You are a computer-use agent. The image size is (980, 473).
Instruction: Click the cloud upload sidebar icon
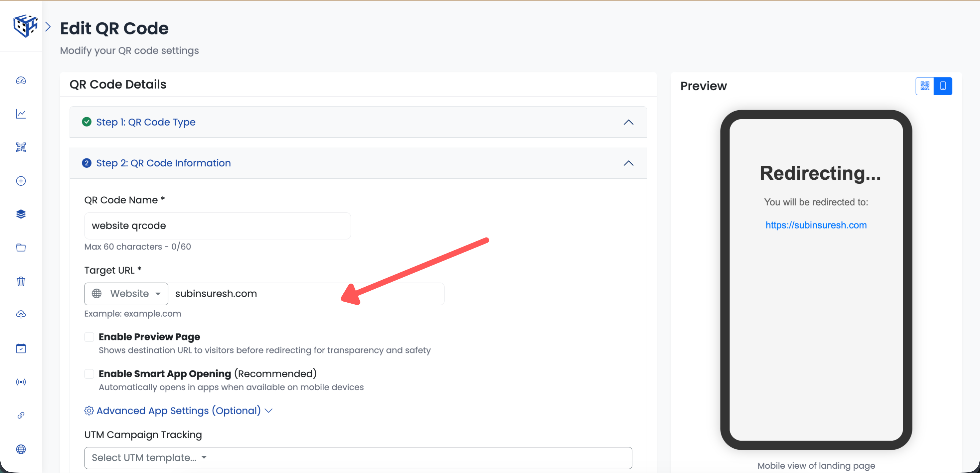21,315
